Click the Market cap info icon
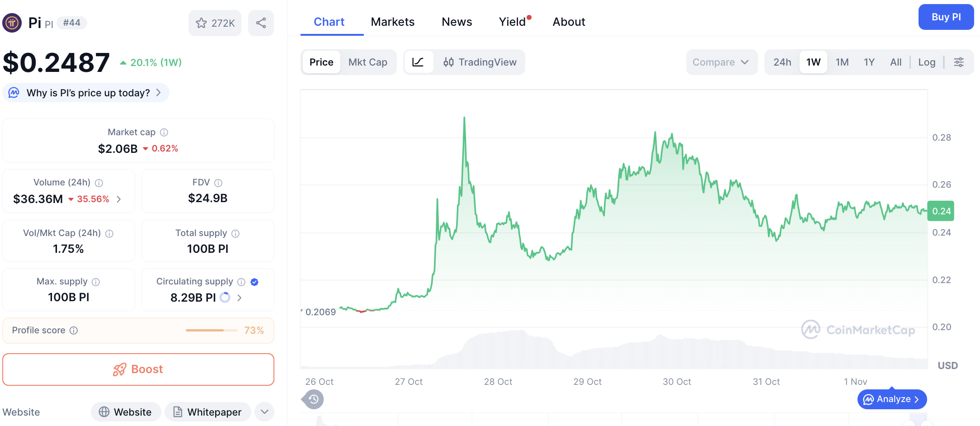The height and width of the screenshot is (426, 980). point(165,132)
